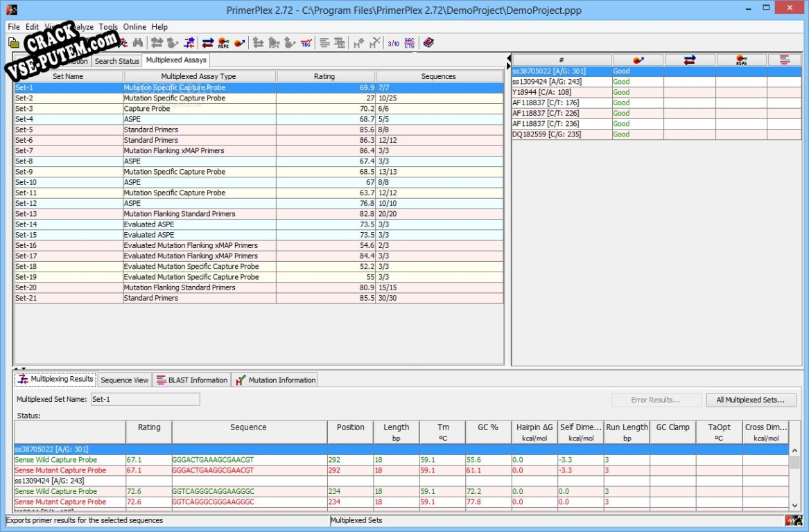Click the binoculars search icon in toolbar
809x532 pixels.
coord(137,43)
